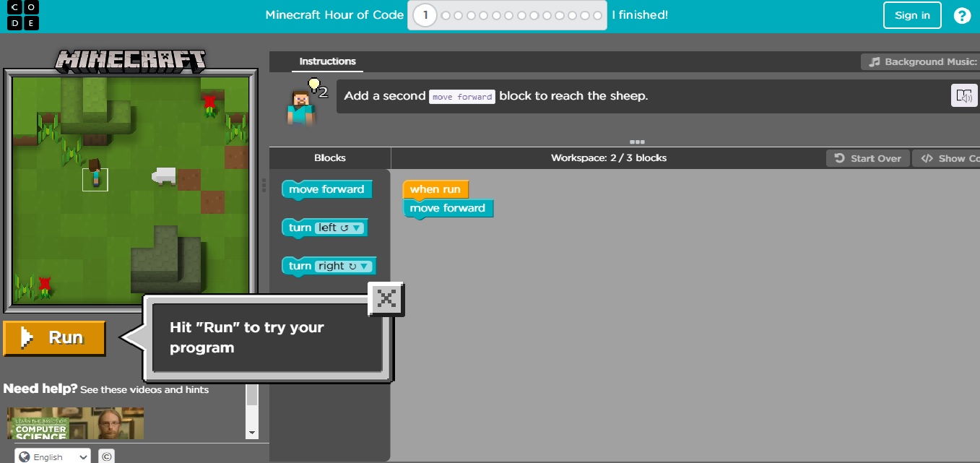Open the Computer Science help video thumbnail
The height and width of the screenshot is (463, 980).
(x=76, y=423)
